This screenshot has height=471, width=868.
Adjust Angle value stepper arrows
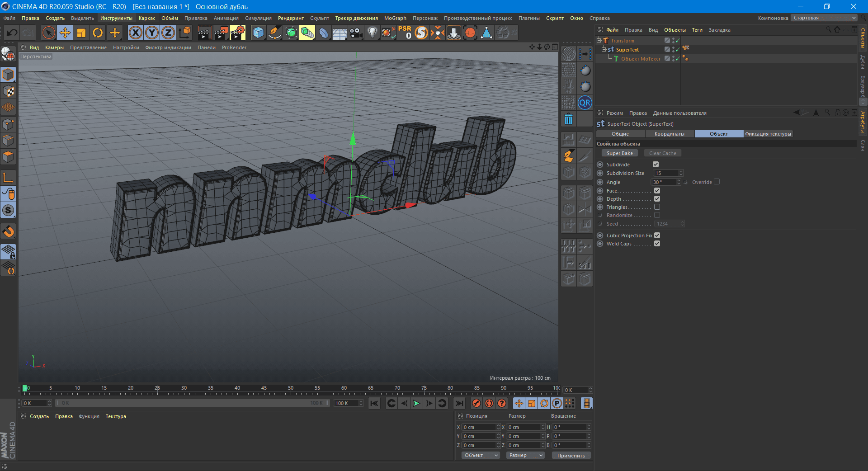[x=679, y=182]
